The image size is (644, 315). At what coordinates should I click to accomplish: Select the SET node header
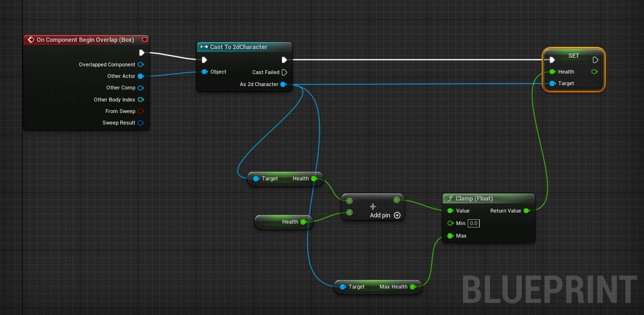click(573, 55)
